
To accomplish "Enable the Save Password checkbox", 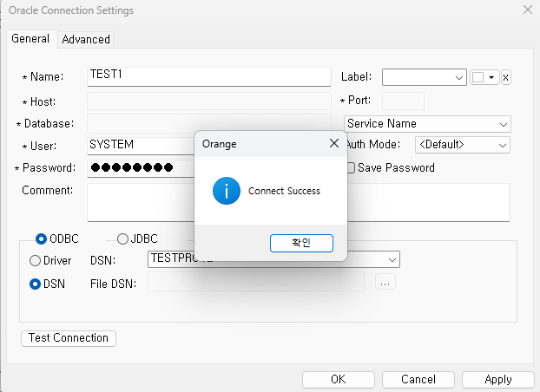I will 350,167.
